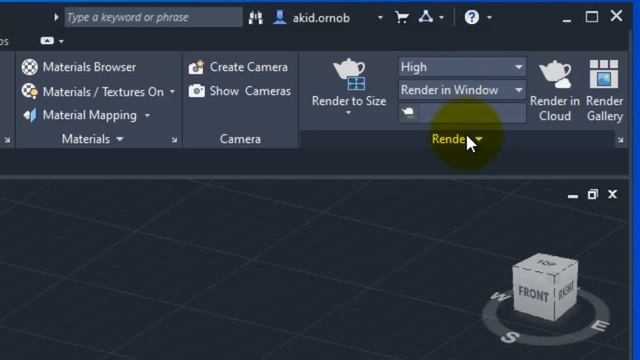The width and height of the screenshot is (640, 360).
Task: Open the Render Gallery
Action: point(604,91)
